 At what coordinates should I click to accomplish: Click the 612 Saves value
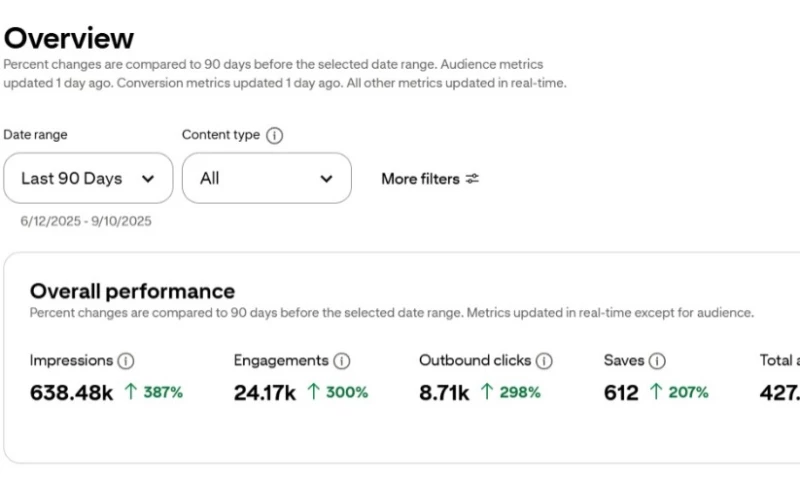[621, 393]
